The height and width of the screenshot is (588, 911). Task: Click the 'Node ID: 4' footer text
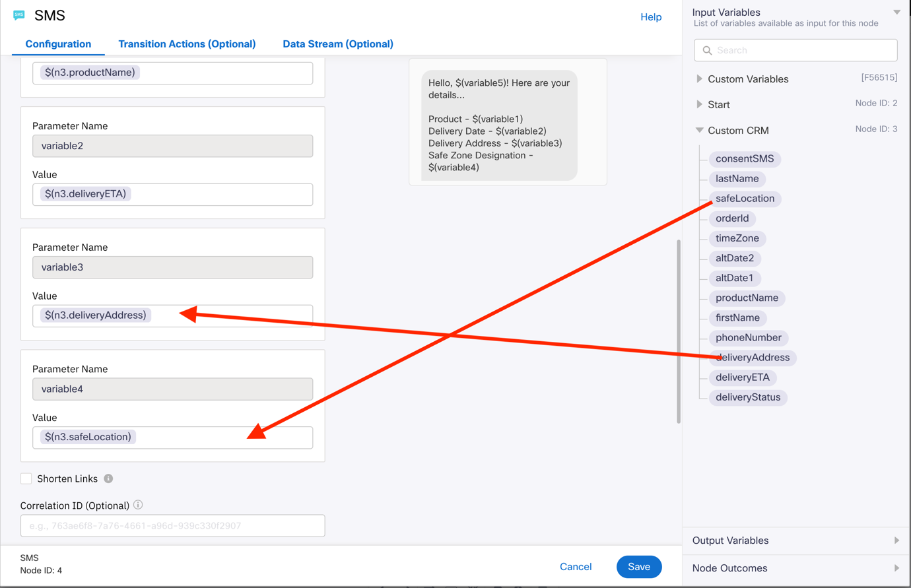tap(41, 570)
